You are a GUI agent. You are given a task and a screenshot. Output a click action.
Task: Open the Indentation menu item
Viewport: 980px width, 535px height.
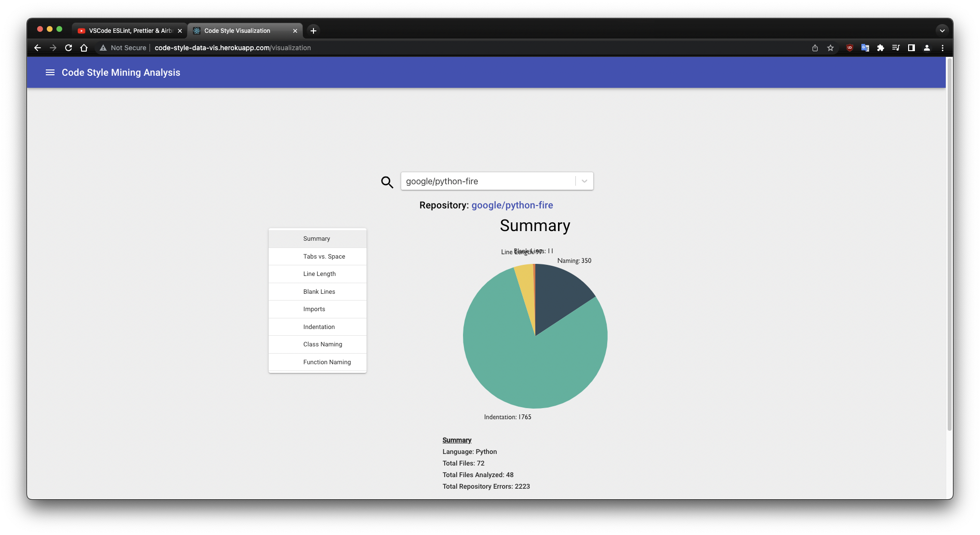(319, 327)
